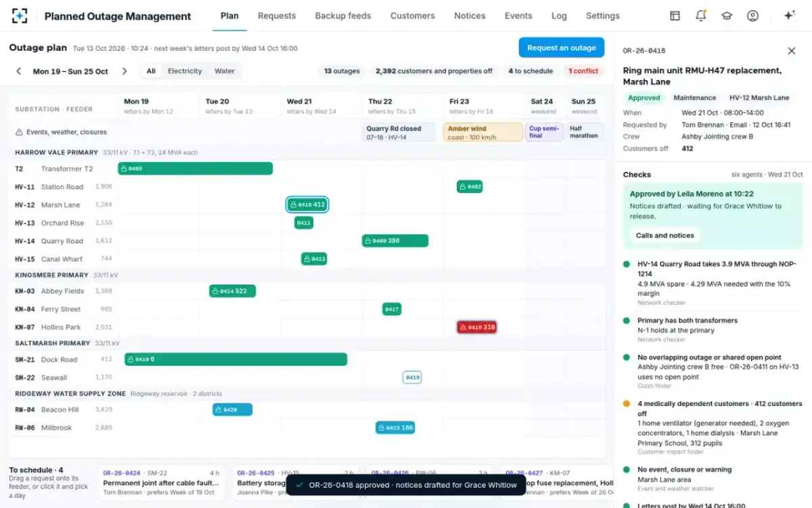Click the Request an outage button

pyautogui.click(x=562, y=47)
